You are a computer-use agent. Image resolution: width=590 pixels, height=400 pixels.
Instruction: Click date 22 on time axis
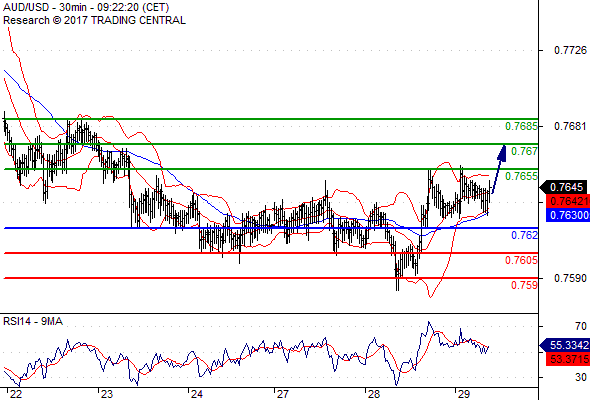pos(16,394)
